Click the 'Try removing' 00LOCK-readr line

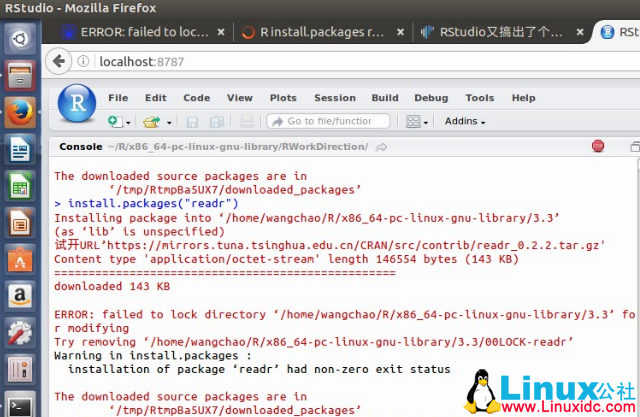pos(313,342)
